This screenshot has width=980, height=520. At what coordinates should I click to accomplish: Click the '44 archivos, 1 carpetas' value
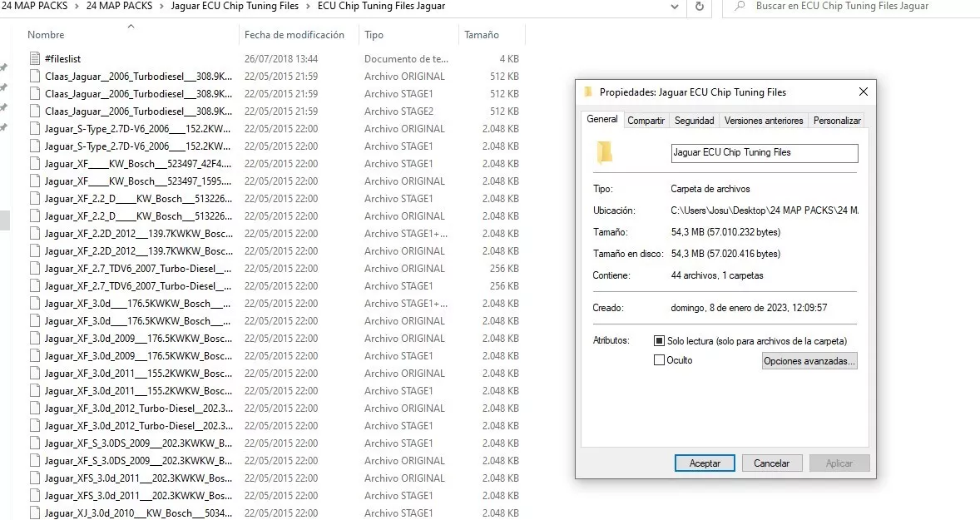coord(717,275)
